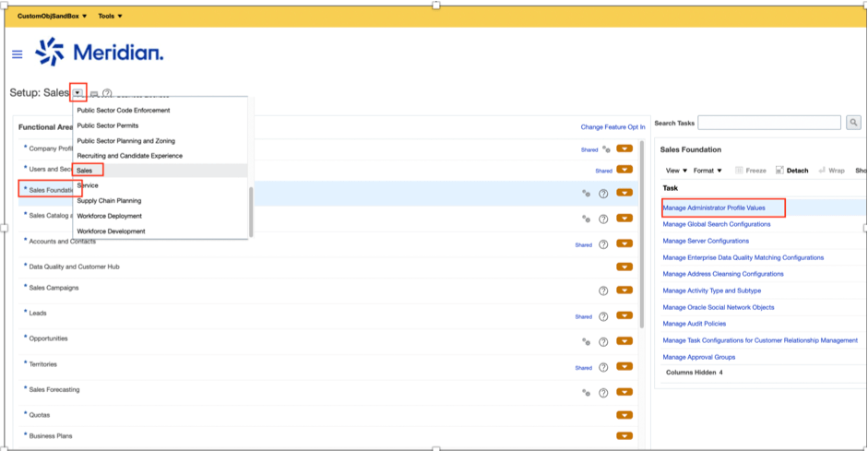Viewport: 868px width, 451px height.
Task: Click into the Search Tasks field
Action: coord(769,123)
